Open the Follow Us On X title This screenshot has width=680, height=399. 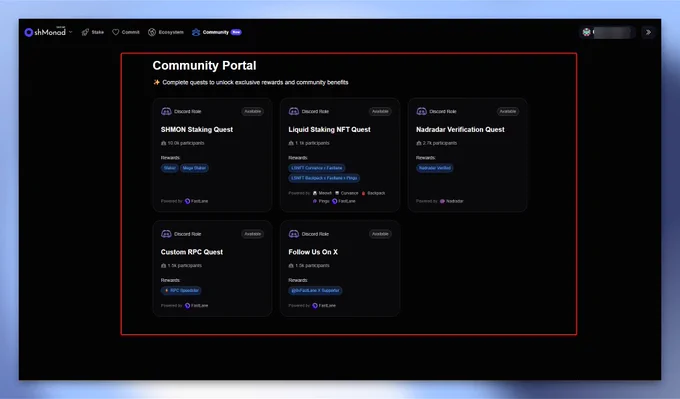click(313, 252)
